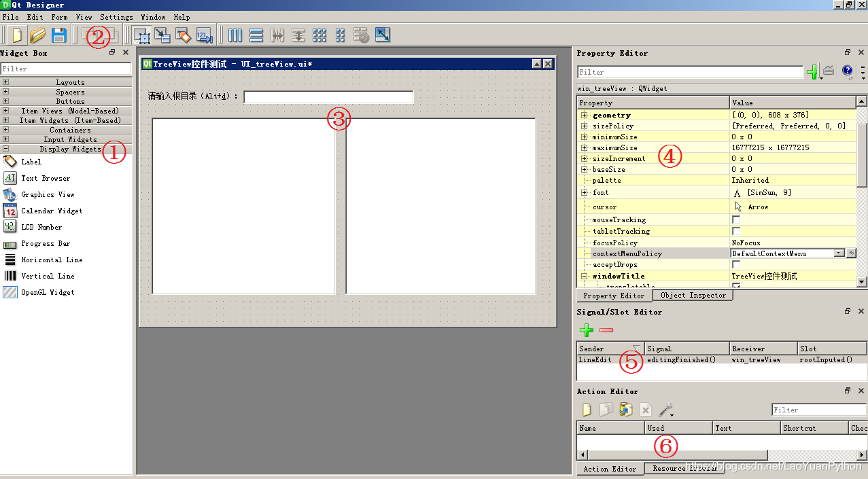Image resolution: width=868 pixels, height=479 pixels.
Task: Toggle the mouseTracking checkbox
Action: (x=736, y=219)
